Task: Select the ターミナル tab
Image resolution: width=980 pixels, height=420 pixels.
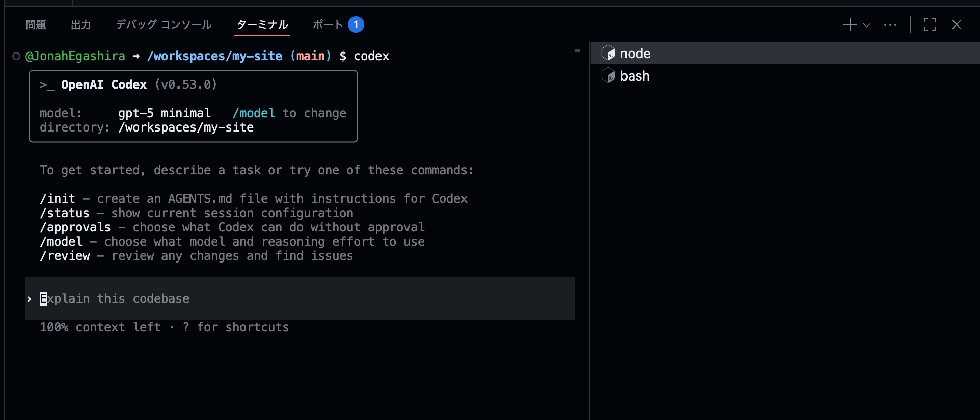Action: tap(262, 24)
